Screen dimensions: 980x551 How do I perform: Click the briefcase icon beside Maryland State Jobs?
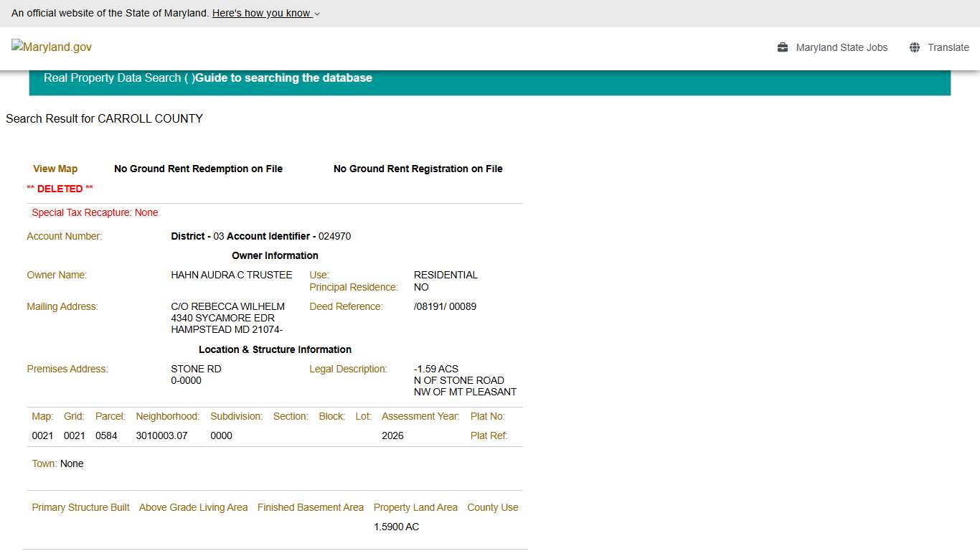[783, 47]
